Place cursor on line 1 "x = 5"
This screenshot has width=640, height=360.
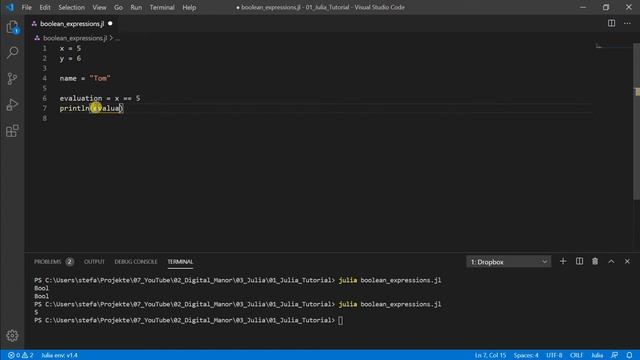tap(70, 48)
